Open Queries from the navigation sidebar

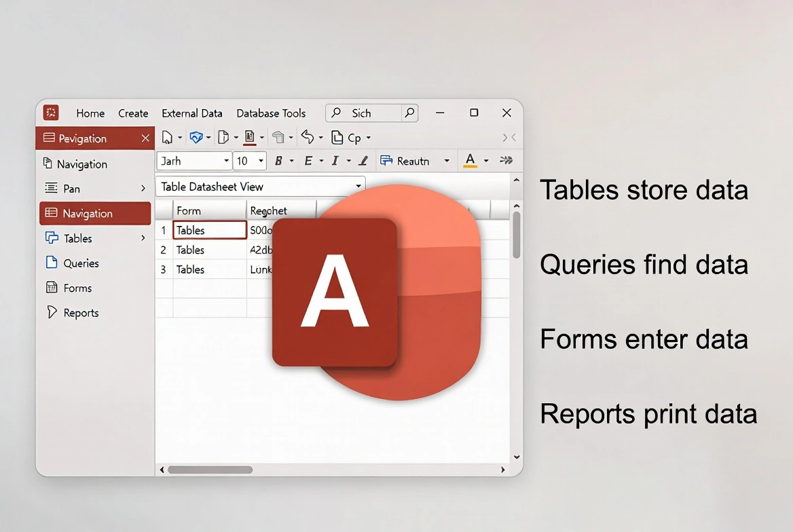coord(80,263)
